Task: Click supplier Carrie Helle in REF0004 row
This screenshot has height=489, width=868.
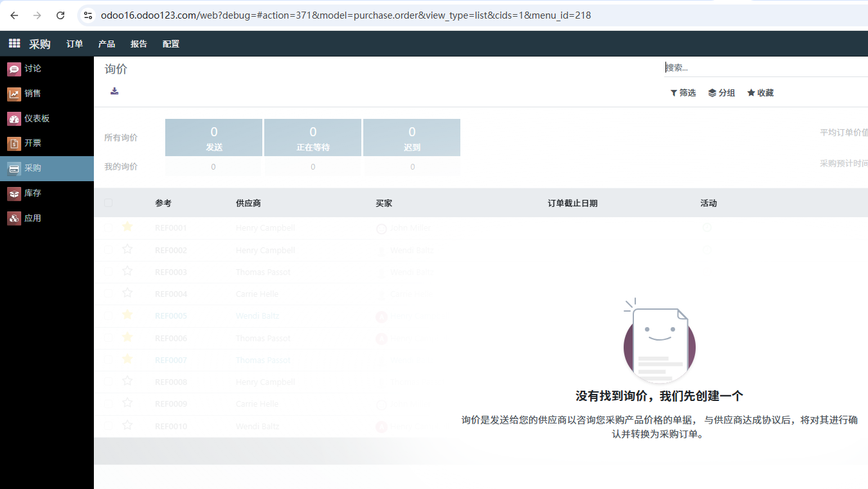Action: coord(257,294)
